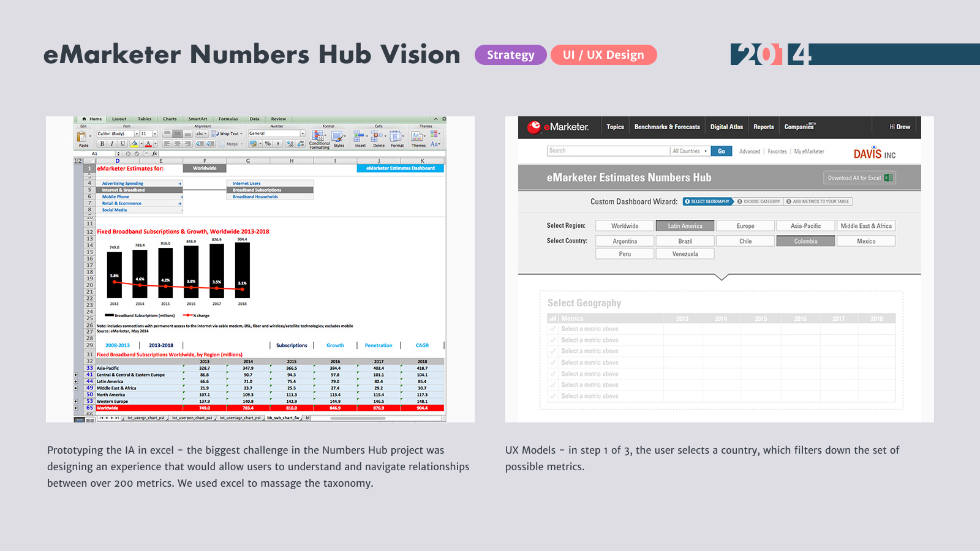The width and height of the screenshot is (980, 551).
Task: Click the Themes icon in ribbon
Action: (x=418, y=138)
